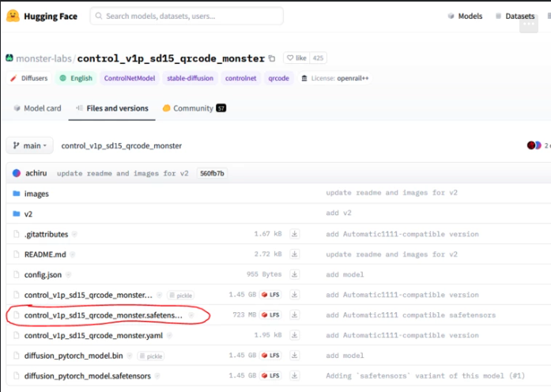The width and height of the screenshot is (551, 392).
Task: Copy the model name with copy icon
Action: click(272, 58)
